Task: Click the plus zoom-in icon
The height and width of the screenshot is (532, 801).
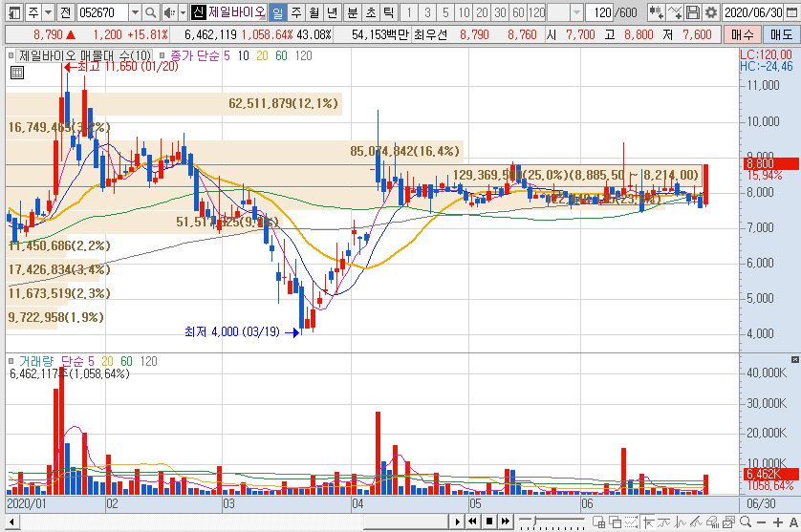Action: (777, 521)
